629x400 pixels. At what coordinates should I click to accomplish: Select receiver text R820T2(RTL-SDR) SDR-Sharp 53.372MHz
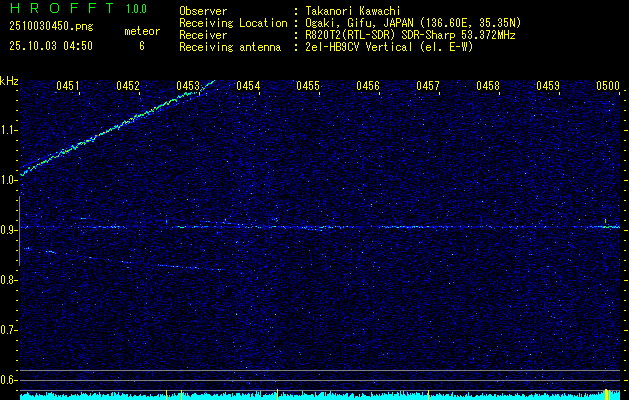[410, 35]
